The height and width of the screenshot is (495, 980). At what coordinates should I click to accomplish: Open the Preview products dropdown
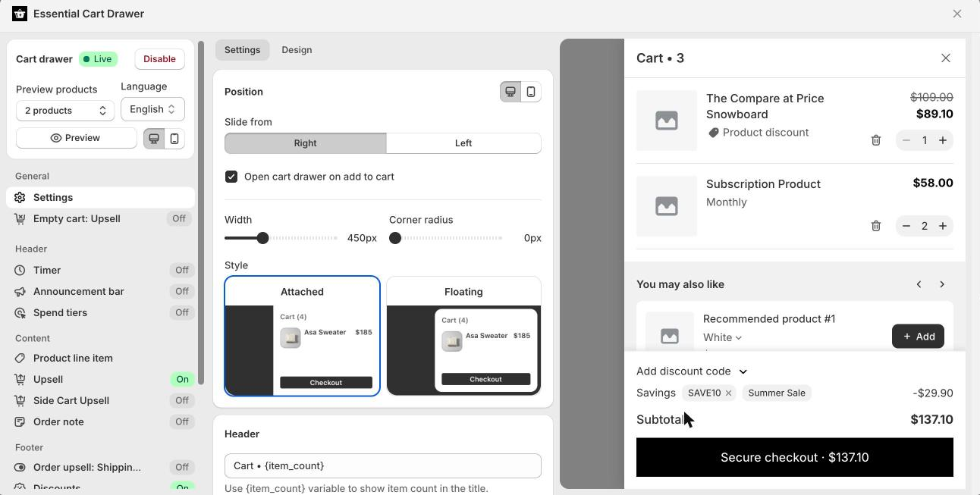(65, 111)
